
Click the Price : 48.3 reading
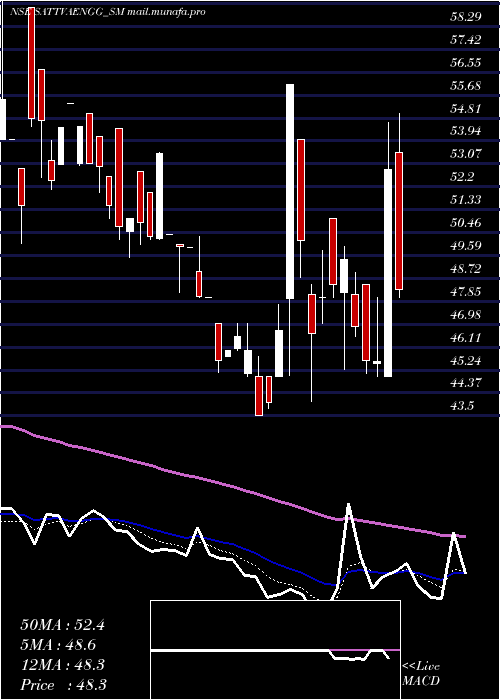coord(63,685)
